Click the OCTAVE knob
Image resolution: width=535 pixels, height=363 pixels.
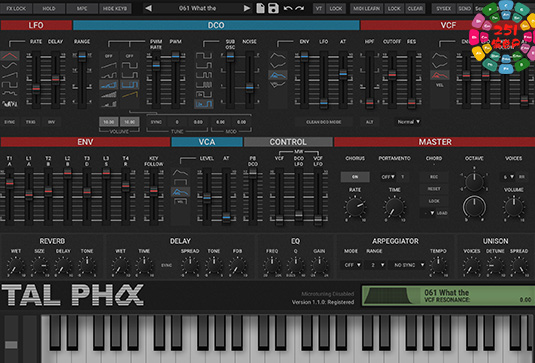click(474, 182)
